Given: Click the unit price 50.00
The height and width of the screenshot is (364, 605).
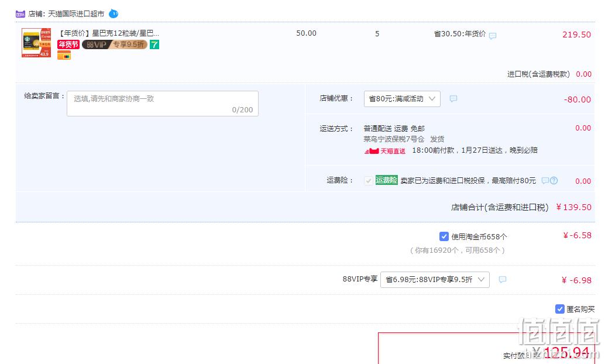Looking at the screenshot, I should 307,33.
